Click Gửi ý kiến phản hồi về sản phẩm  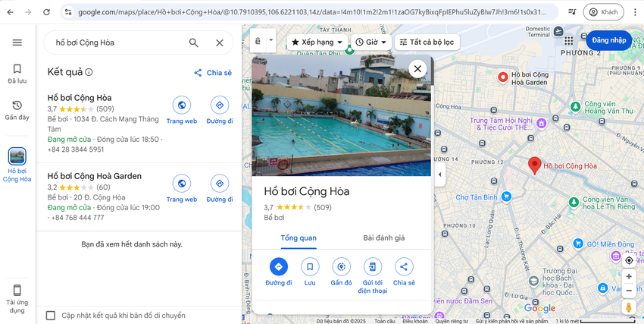pos(511,321)
